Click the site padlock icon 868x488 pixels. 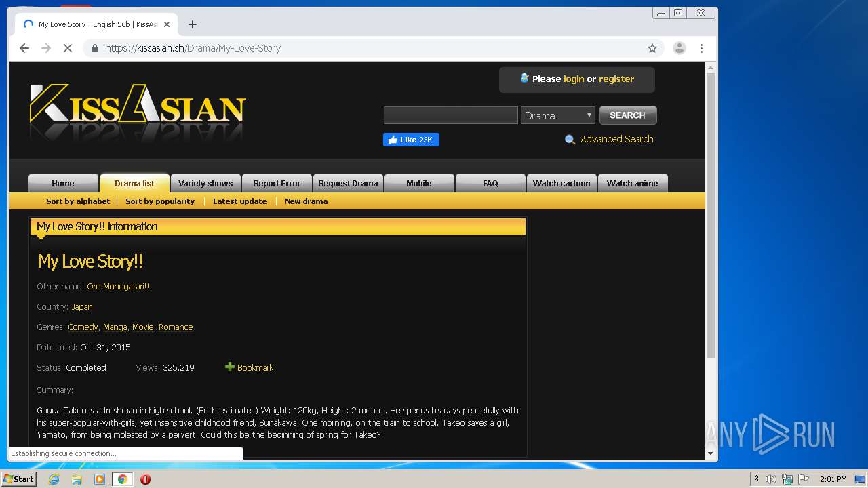pos(94,48)
